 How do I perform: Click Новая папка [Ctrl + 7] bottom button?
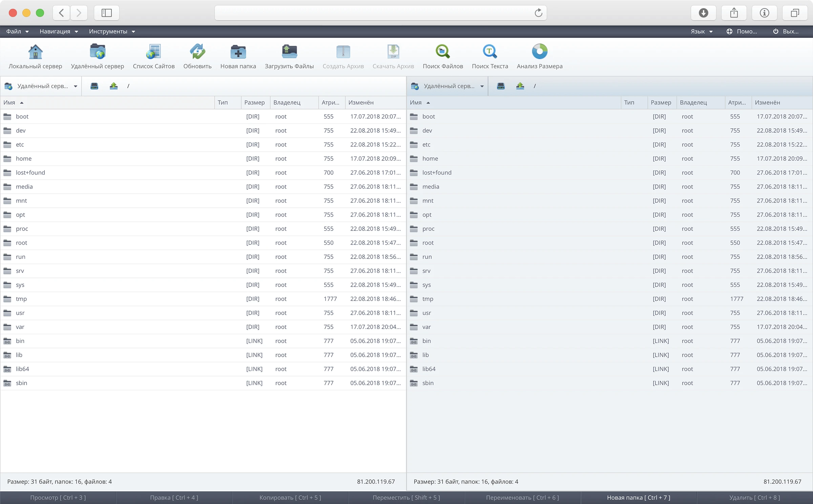pos(639,498)
